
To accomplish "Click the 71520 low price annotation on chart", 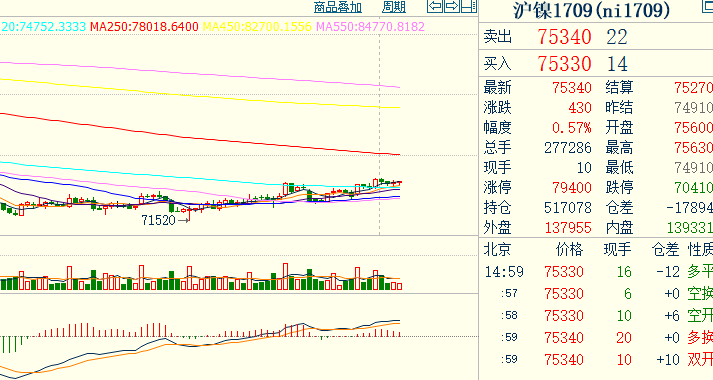I will 158,220.
